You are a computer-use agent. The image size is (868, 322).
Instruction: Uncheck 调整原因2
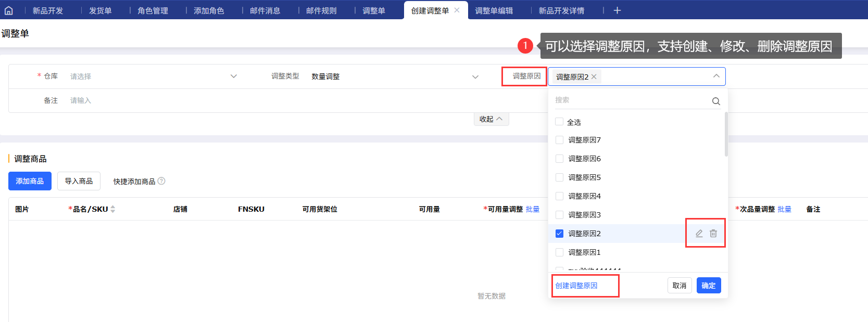point(559,234)
